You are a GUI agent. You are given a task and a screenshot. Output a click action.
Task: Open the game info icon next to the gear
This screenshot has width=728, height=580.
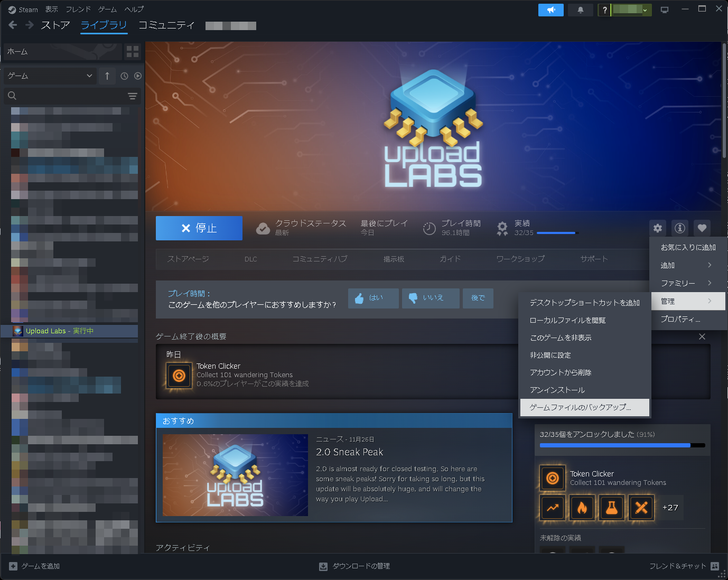tap(679, 228)
